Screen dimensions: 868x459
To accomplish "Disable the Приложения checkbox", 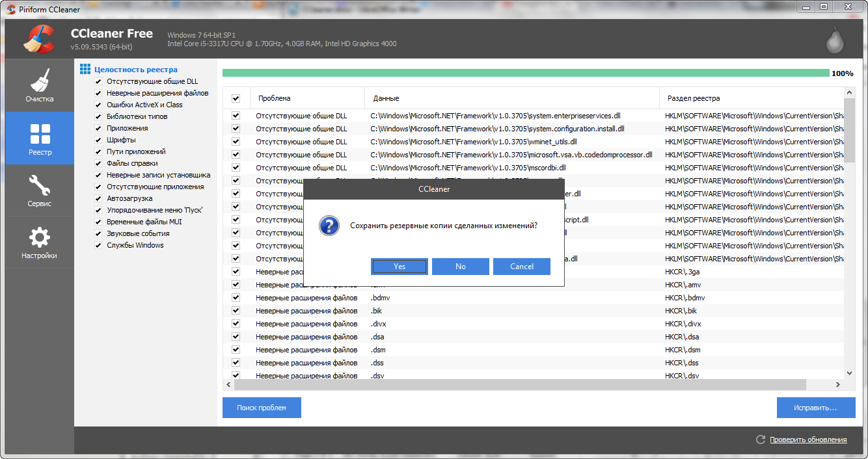I will pos(98,128).
